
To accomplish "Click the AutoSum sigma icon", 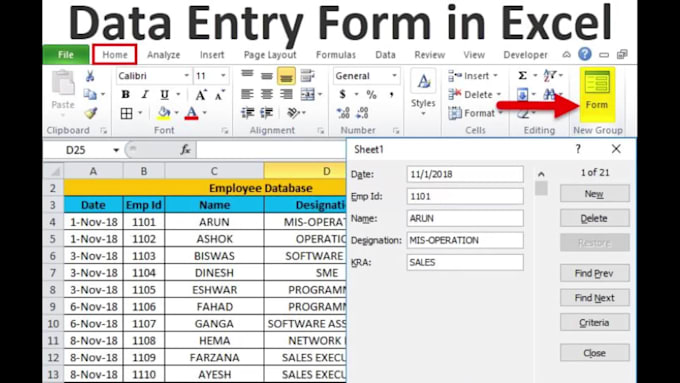I will click(523, 76).
